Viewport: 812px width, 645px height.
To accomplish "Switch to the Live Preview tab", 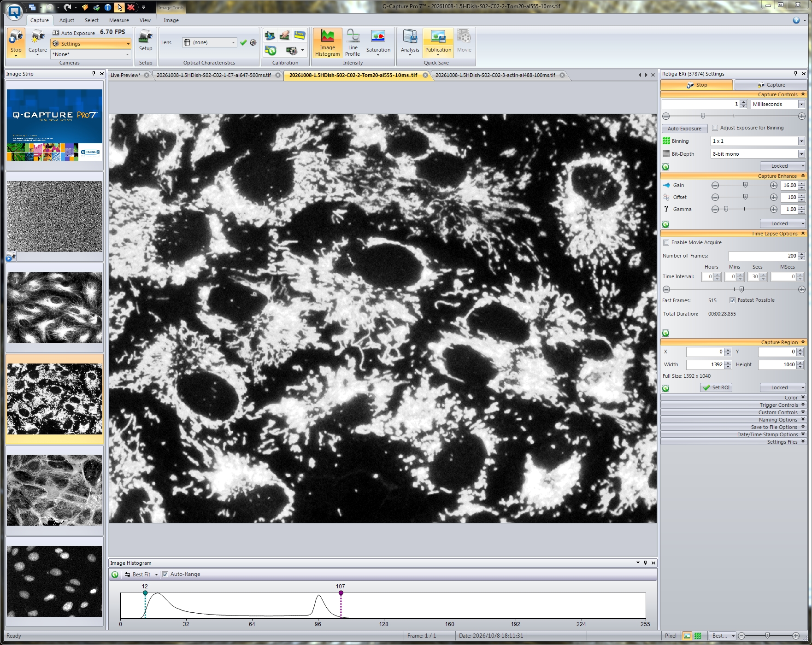I will click(x=125, y=75).
